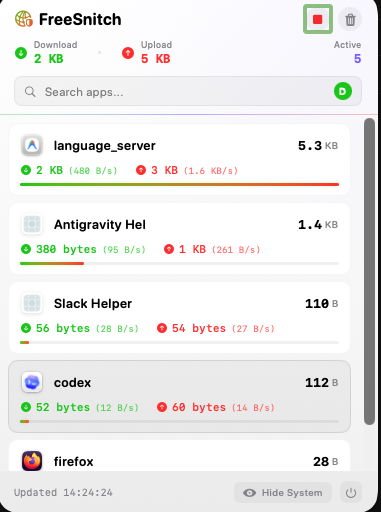Screen dimensions: 381x512
Task: Click the Antigravity Hel traffic bar
Action: 179,263
